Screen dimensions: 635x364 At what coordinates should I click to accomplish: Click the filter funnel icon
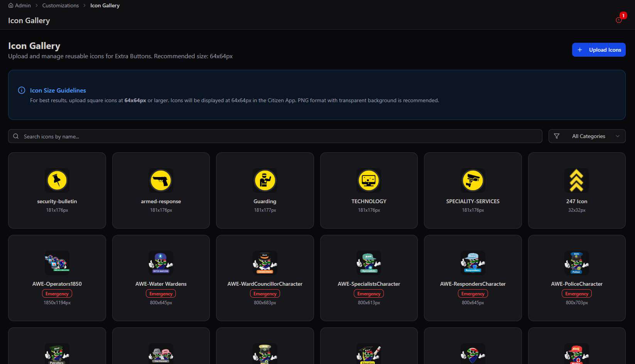(x=557, y=136)
